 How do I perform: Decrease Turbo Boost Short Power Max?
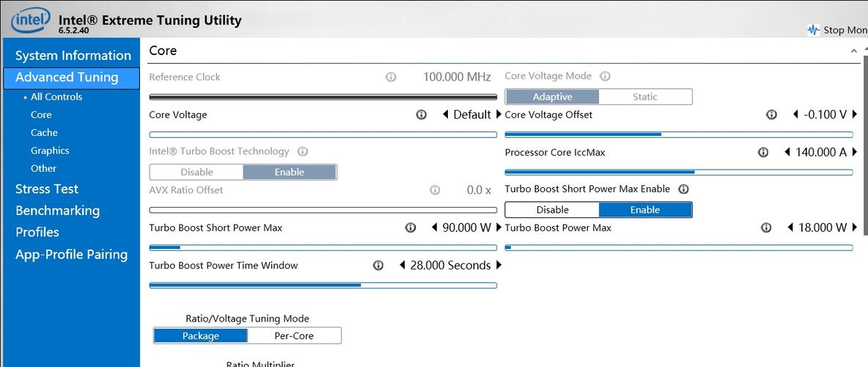435,228
